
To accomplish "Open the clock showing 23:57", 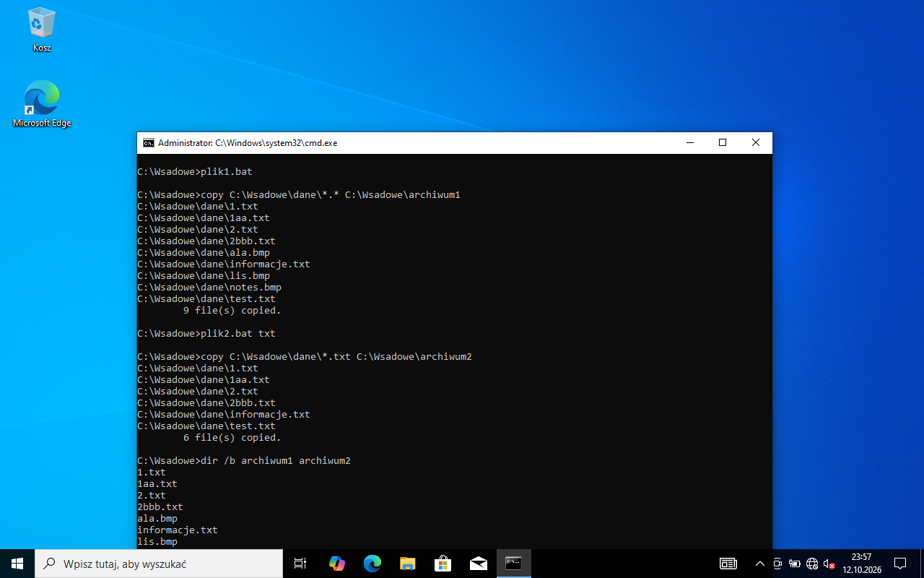I will pos(861,564).
